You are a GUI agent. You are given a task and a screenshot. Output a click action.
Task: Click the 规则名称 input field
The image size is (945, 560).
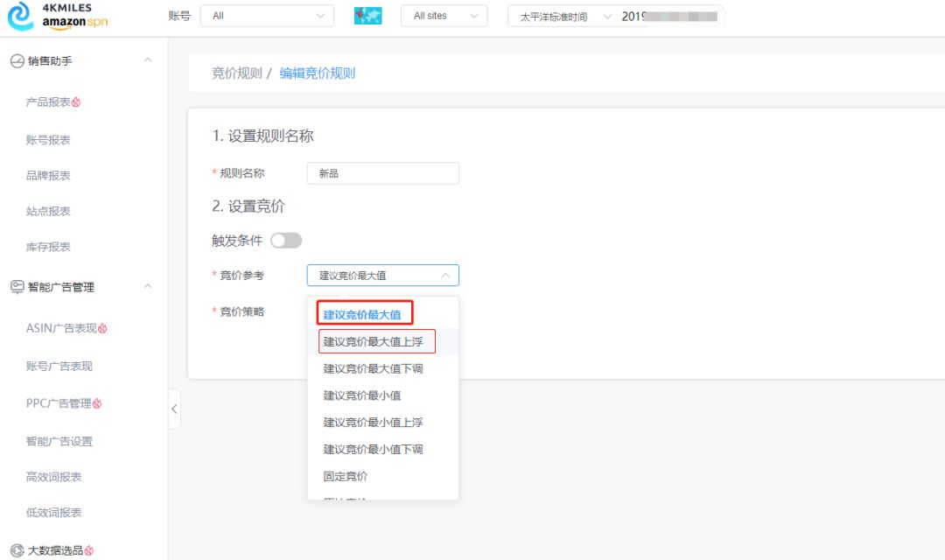(382, 173)
